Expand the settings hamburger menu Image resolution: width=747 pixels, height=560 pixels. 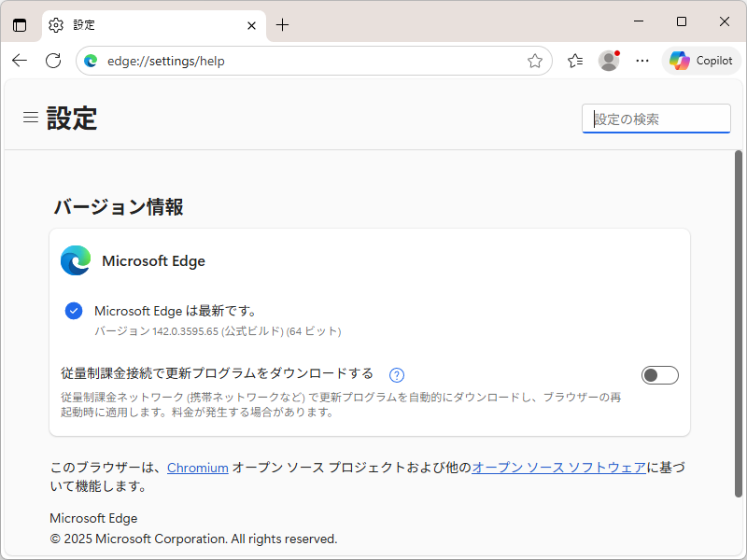pyautogui.click(x=30, y=117)
